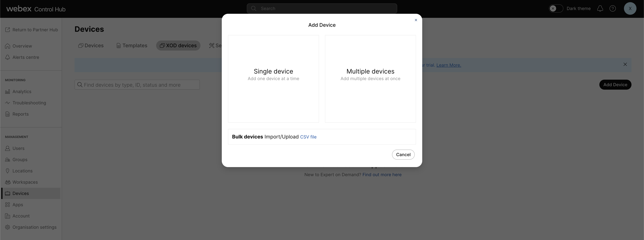
Task: Expand Templates tab section
Action: [x=131, y=45]
